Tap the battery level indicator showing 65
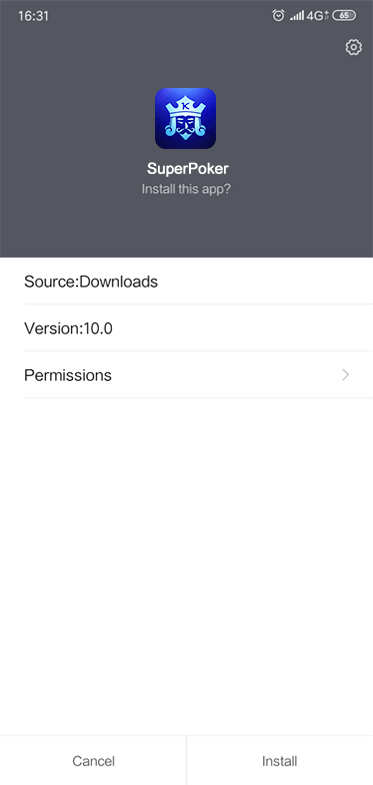373x785 pixels. tap(344, 16)
